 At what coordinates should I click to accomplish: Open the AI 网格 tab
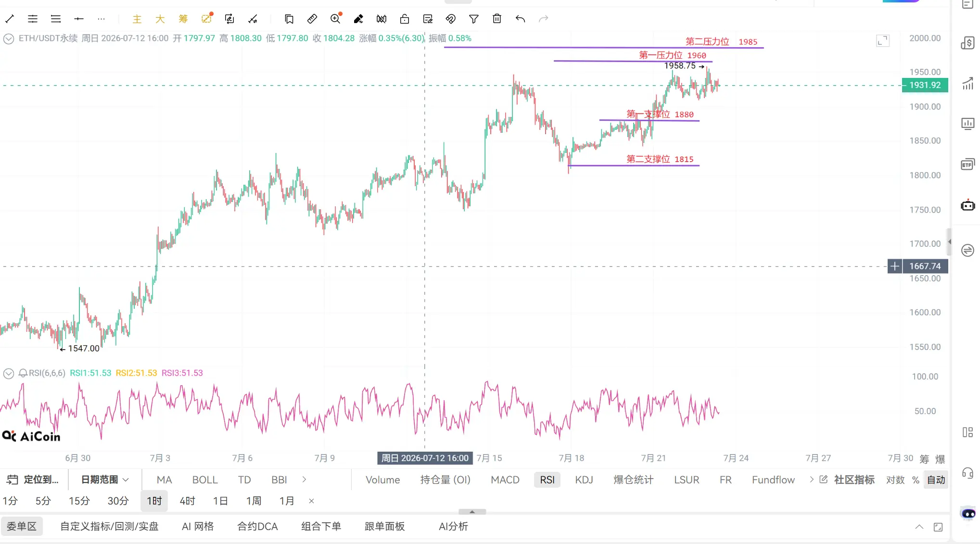click(x=198, y=527)
